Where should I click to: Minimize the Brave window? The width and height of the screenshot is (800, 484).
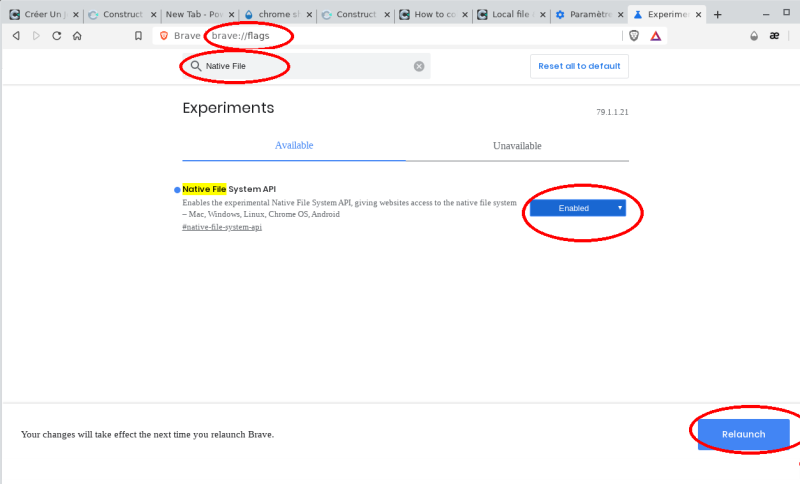pyautogui.click(x=765, y=14)
